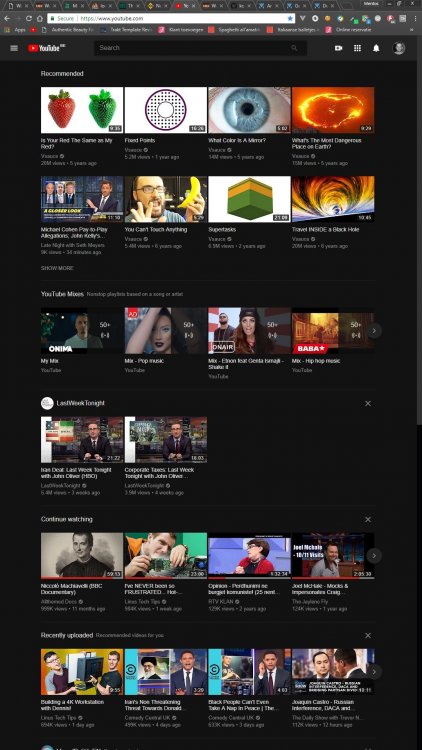Show next Recently uploaded videos arrow

(374, 672)
